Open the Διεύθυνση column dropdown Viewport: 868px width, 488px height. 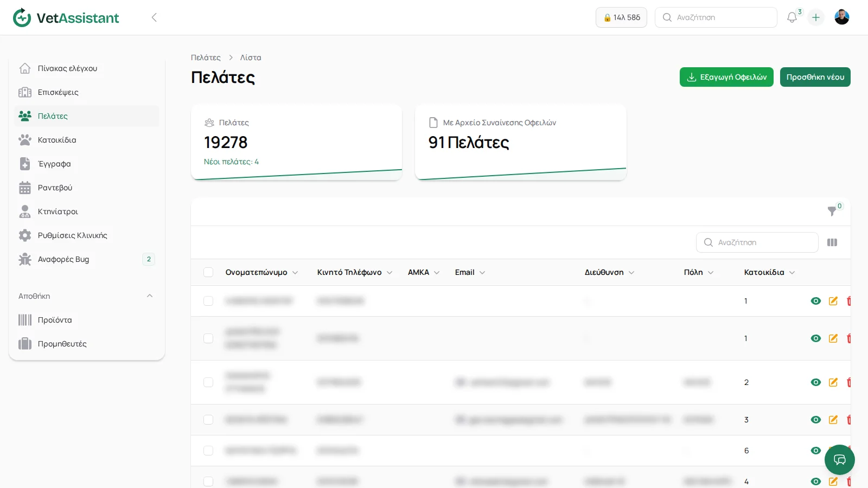point(631,273)
